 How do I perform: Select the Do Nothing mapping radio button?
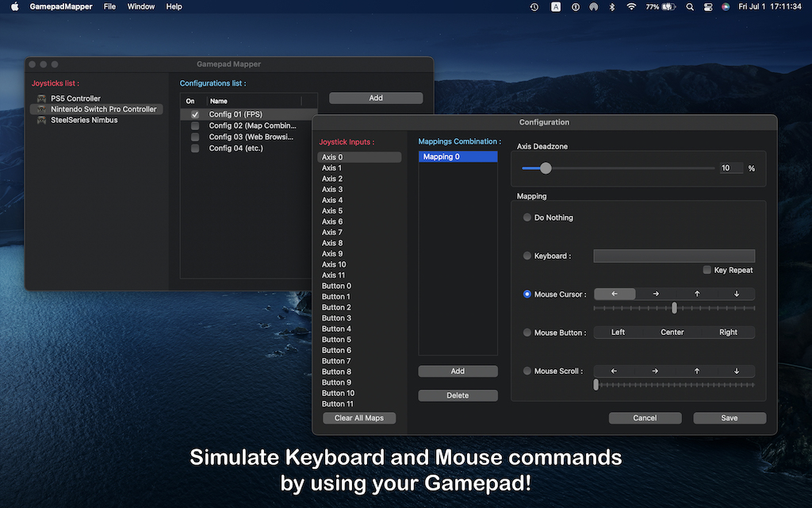[527, 217]
